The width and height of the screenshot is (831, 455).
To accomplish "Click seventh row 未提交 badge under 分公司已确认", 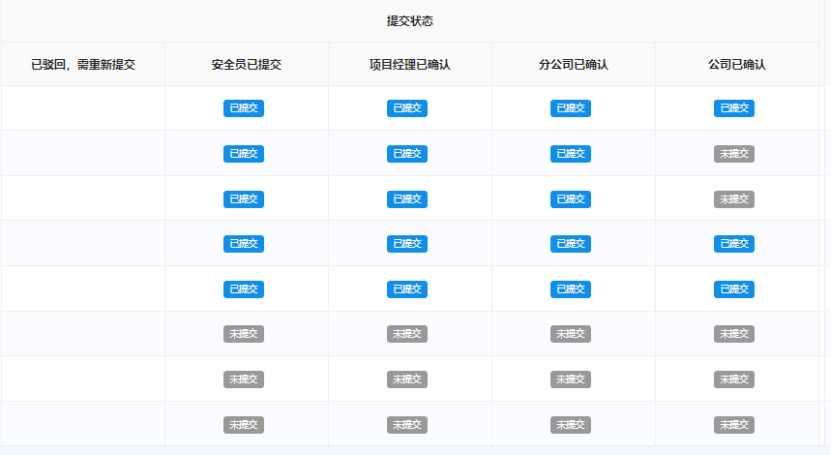I will point(570,380).
